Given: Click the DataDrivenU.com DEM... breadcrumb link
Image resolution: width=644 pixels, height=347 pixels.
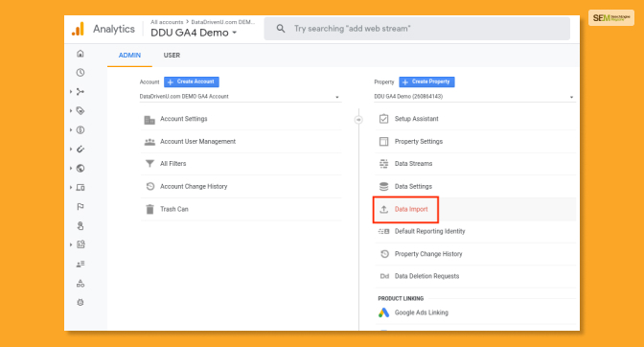Looking at the screenshot, I should click(223, 22).
